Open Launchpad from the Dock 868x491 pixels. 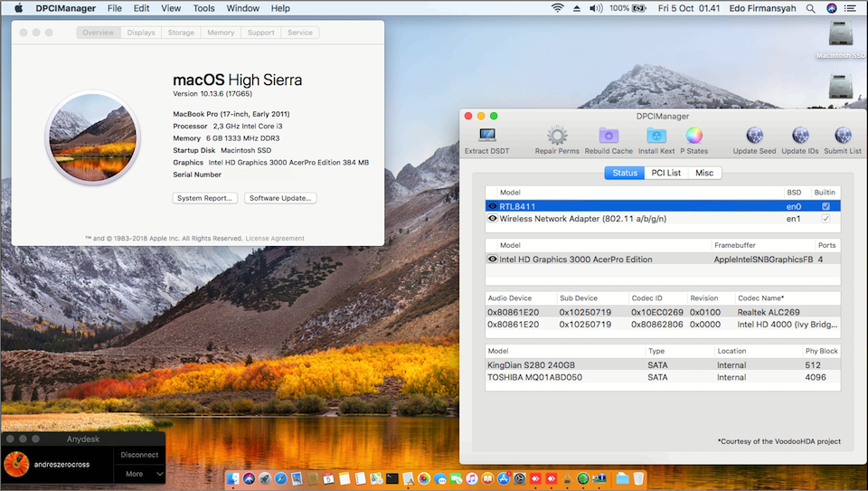tap(265, 478)
